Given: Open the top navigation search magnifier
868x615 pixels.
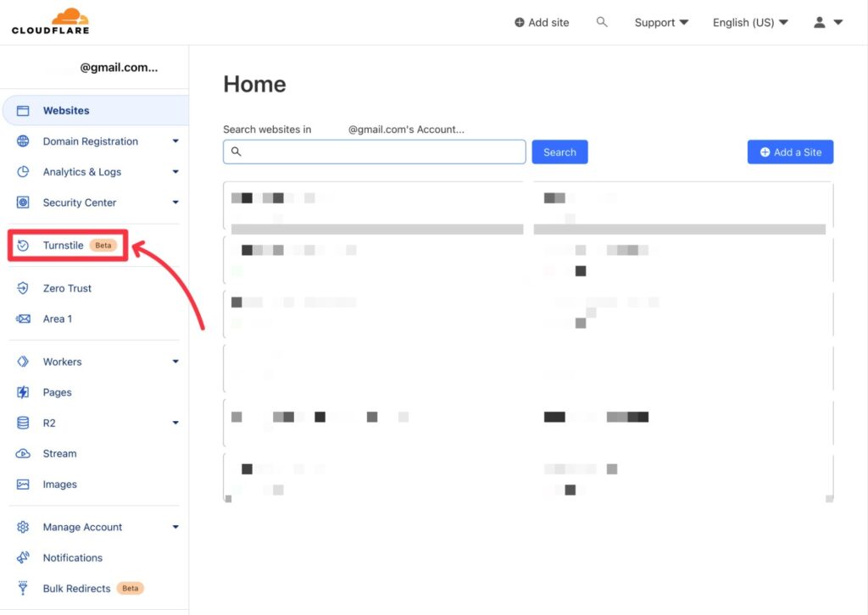Looking at the screenshot, I should (x=602, y=22).
